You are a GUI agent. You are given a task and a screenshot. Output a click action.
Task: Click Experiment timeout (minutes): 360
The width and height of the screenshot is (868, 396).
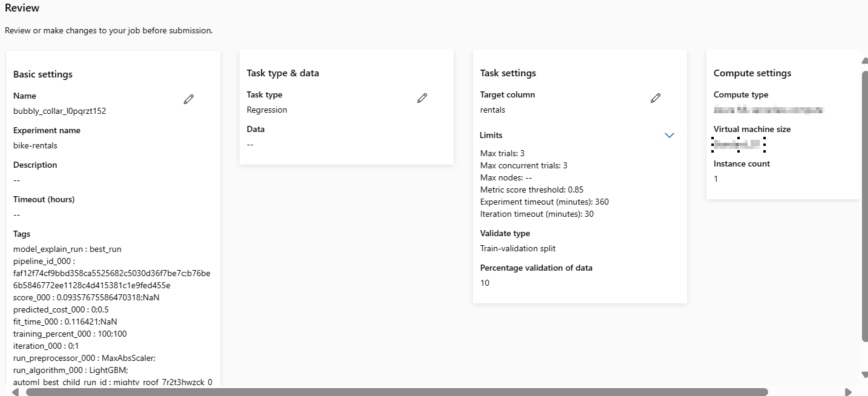pos(544,202)
